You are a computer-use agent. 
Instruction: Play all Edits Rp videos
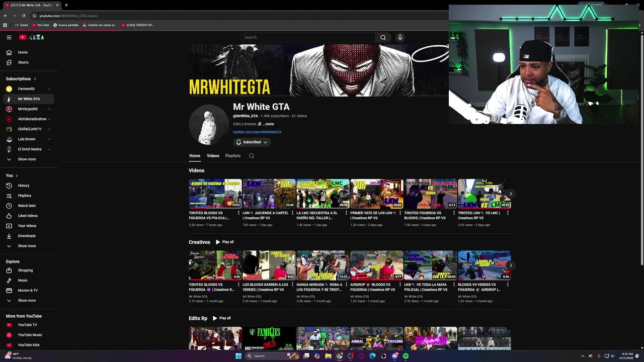pyautogui.click(x=221, y=318)
